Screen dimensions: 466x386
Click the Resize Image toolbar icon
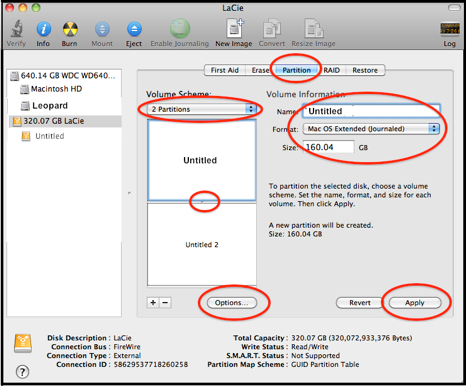(314, 28)
